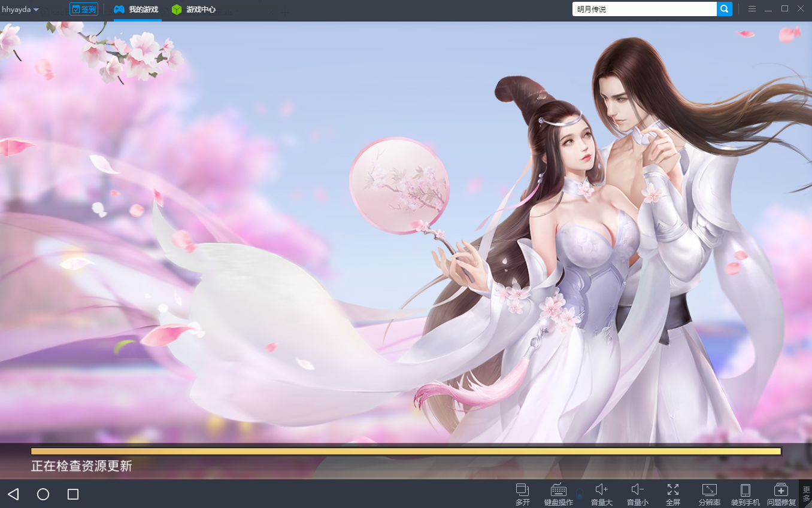Open the hhyayda account dropdown
The height and width of the screenshot is (508, 812).
tap(20, 10)
